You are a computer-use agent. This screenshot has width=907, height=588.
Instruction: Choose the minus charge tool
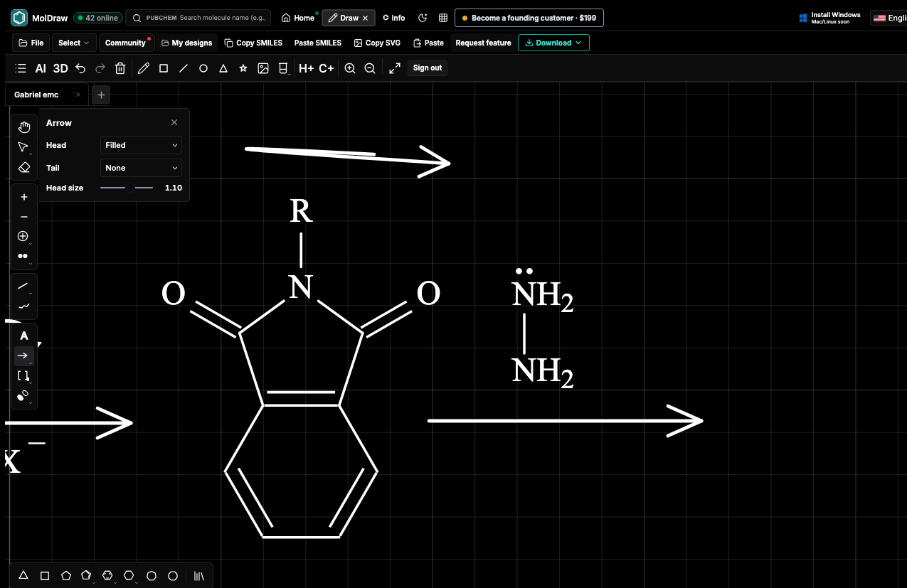24,217
